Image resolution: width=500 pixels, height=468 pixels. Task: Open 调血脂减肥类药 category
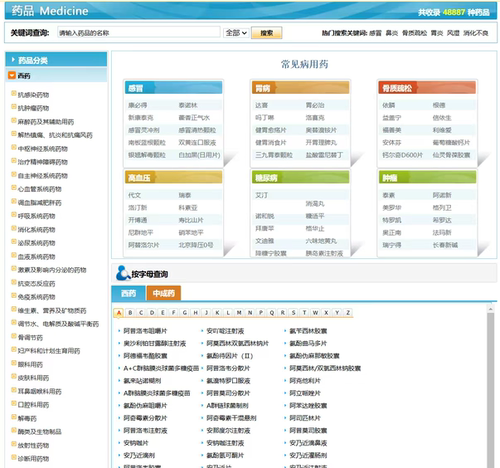tap(40, 203)
